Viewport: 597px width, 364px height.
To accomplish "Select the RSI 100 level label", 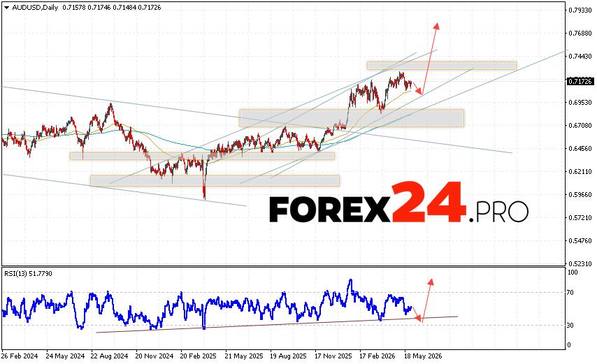I will pyautogui.click(x=573, y=272).
